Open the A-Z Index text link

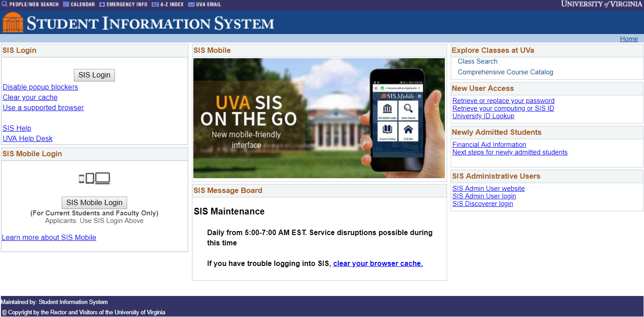click(x=172, y=4)
